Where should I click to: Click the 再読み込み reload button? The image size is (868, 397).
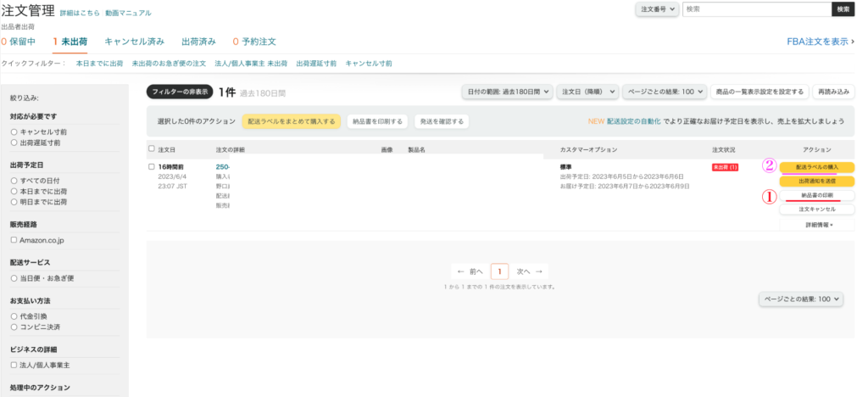coord(833,92)
